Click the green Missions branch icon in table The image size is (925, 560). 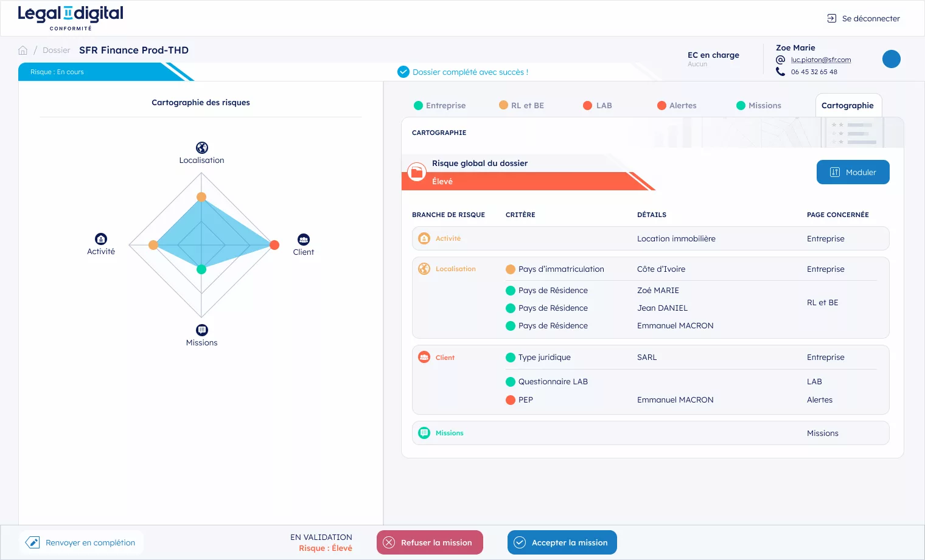tap(424, 433)
